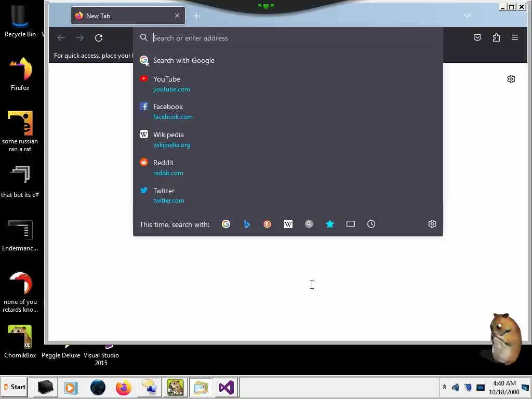Click the ChomikBox taskbar icon
This screenshot has height=399, width=532.
tap(176, 388)
